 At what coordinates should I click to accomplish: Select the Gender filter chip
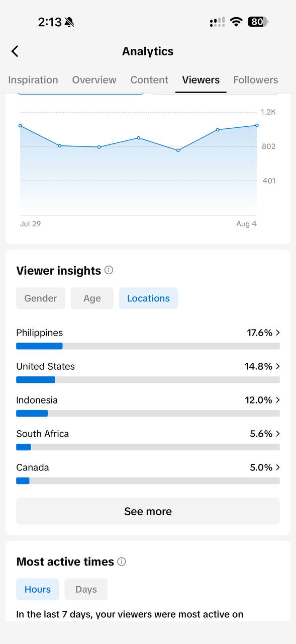(41, 298)
